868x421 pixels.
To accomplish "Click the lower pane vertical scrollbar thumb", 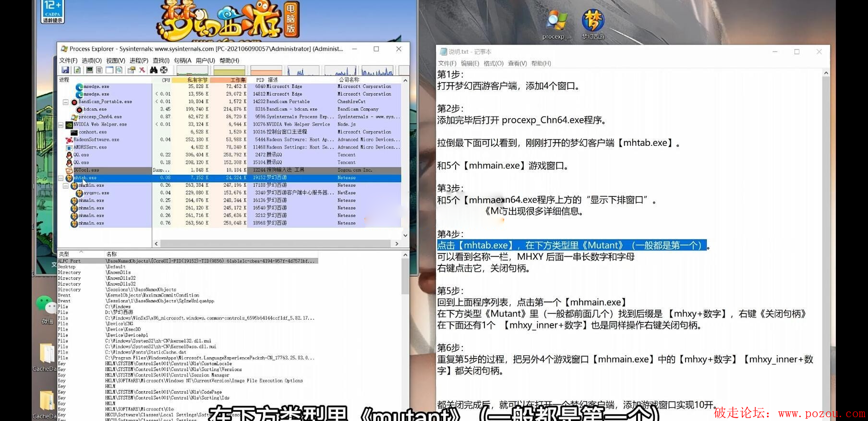I will [x=405, y=277].
